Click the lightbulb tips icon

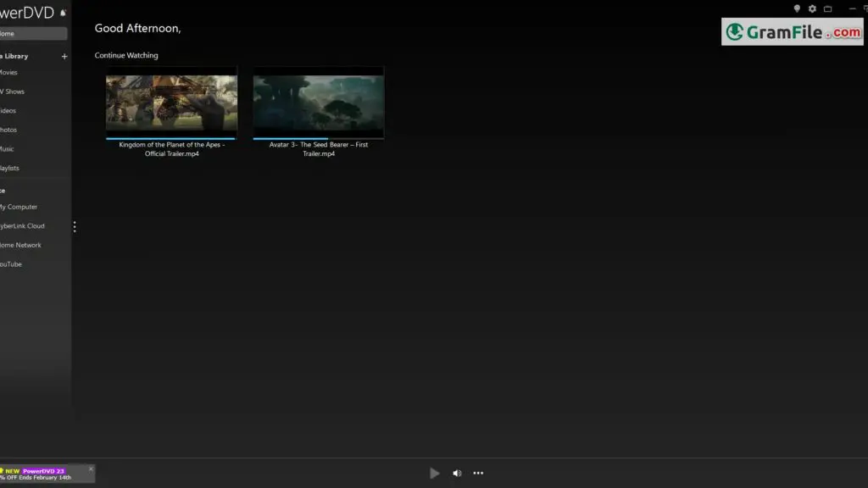coord(797,8)
